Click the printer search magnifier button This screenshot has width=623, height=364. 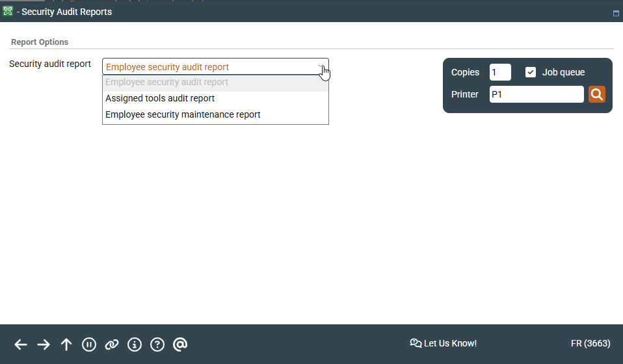tap(597, 94)
